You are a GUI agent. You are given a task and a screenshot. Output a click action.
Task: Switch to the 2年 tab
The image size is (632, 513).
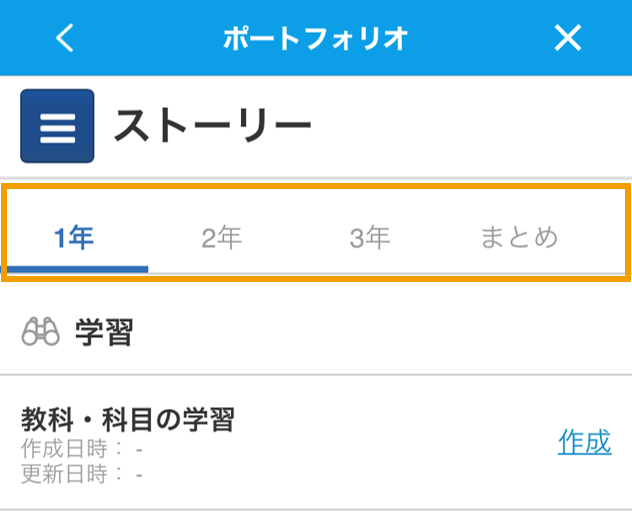222,238
